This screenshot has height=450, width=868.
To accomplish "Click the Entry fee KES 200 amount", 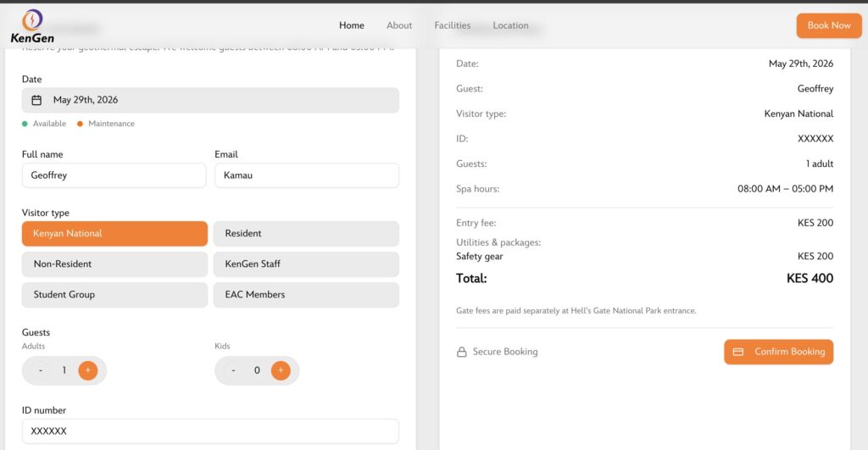I will point(815,223).
